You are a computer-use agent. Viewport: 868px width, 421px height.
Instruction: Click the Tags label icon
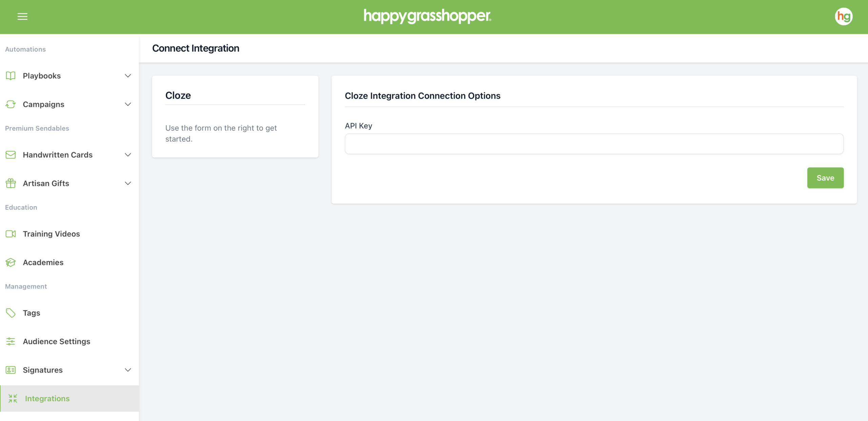pyautogui.click(x=11, y=313)
